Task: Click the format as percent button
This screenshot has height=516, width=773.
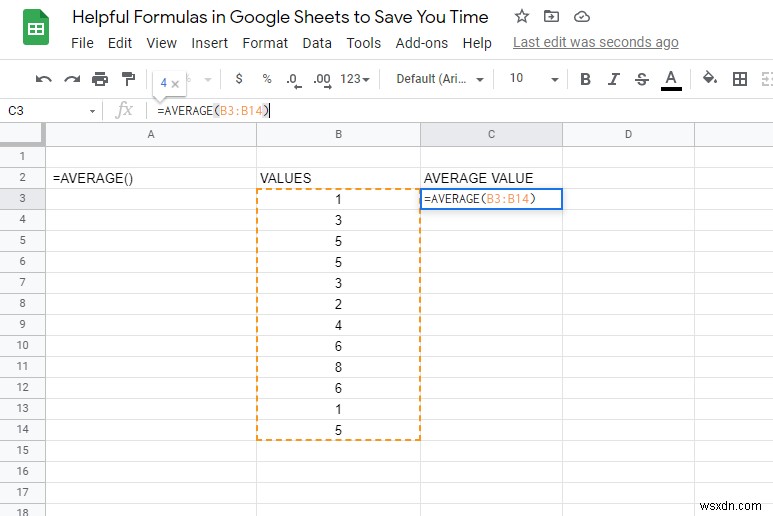Action: (266, 79)
